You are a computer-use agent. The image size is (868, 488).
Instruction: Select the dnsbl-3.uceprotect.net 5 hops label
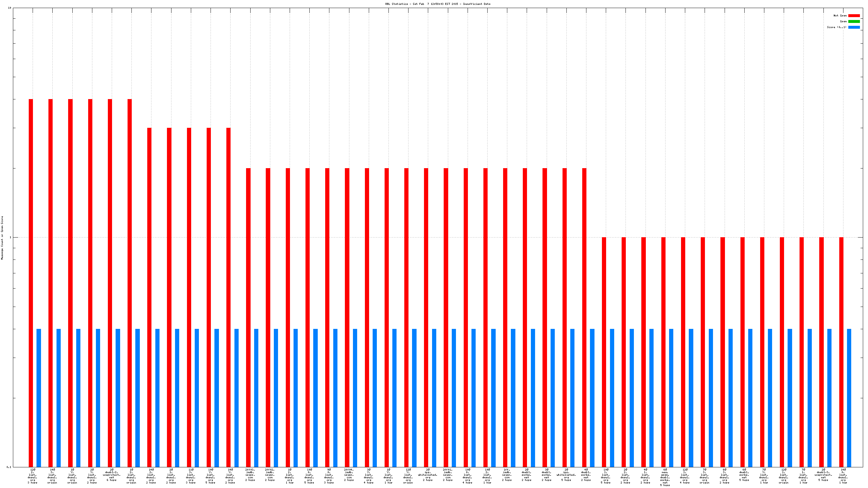pos(823,474)
